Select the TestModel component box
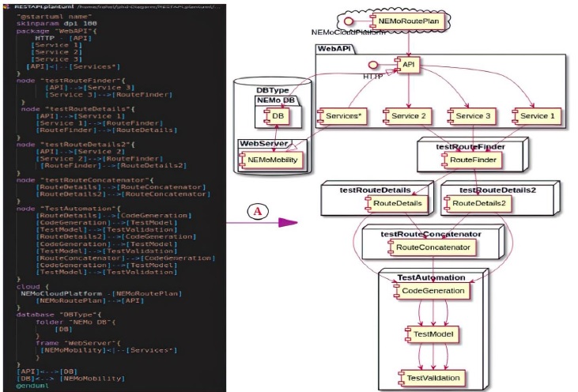This screenshot has height=392, width=578. [432, 334]
